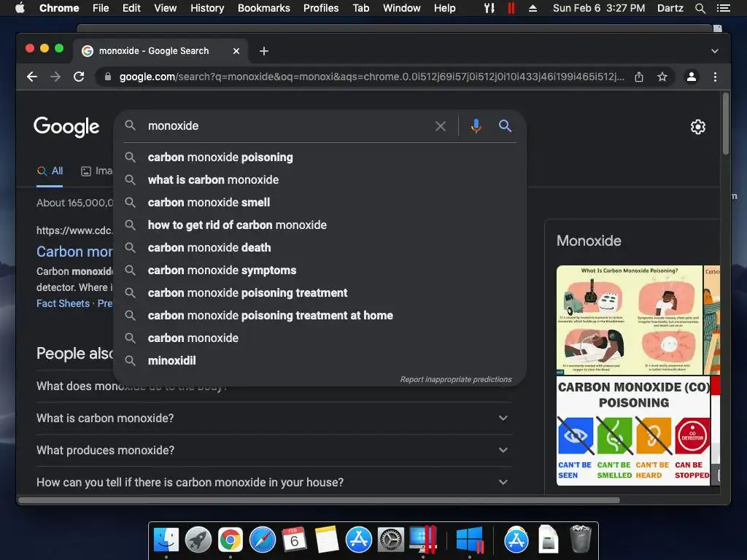Image resolution: width=747 pixels, height=560 pixels.
Task: Open Spotlight search in the menu bar
Action: pos(700,8)
